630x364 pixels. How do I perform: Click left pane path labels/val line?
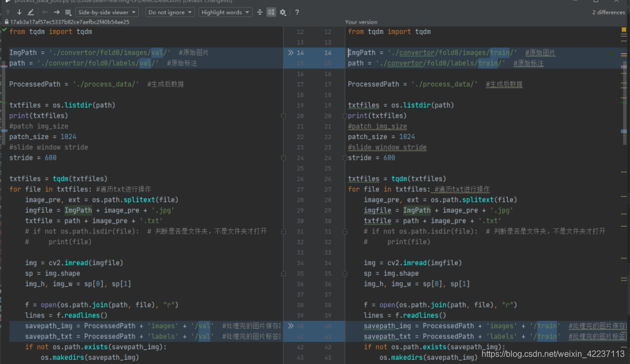tap(103, 63)
